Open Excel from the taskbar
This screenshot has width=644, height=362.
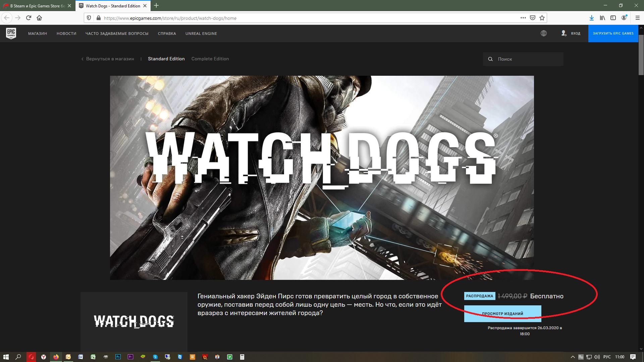click(93, 357)
